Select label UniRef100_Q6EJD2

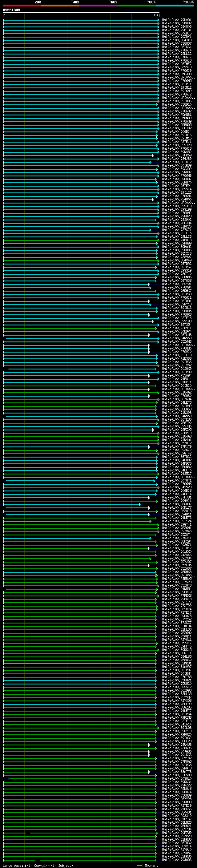[177, 128]
